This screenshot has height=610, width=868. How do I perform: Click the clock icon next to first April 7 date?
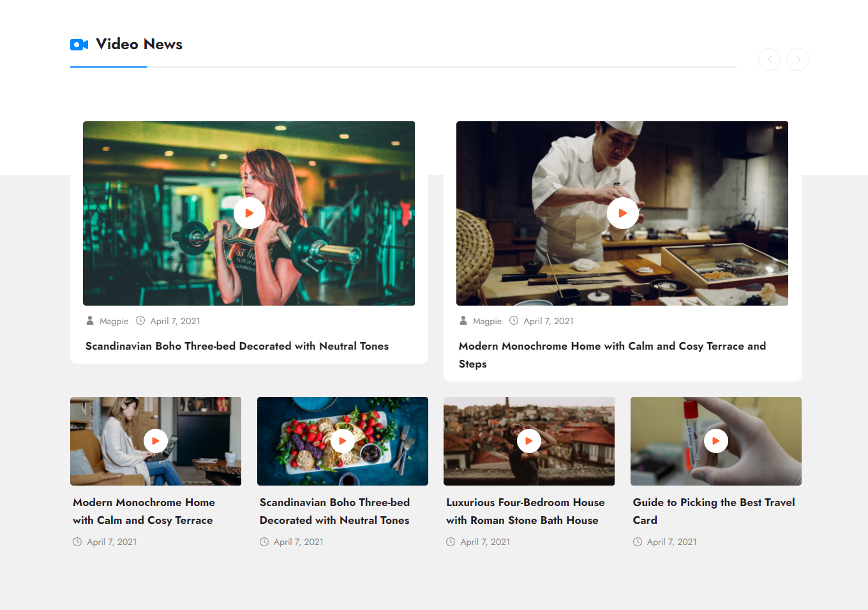click(x=140, y=320)
